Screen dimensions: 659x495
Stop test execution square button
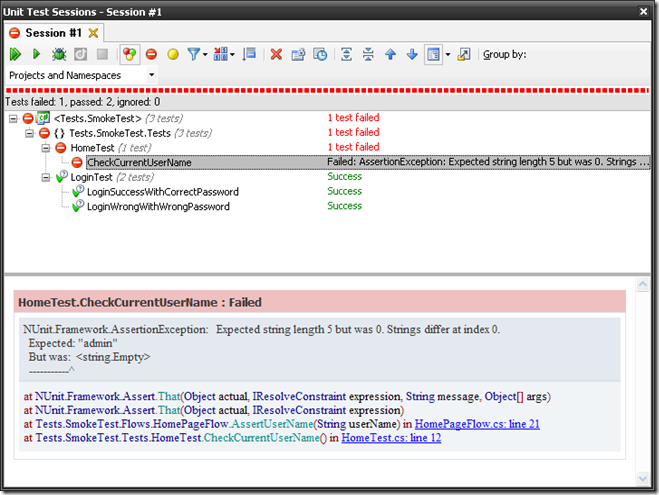click(x=102, y=54)
